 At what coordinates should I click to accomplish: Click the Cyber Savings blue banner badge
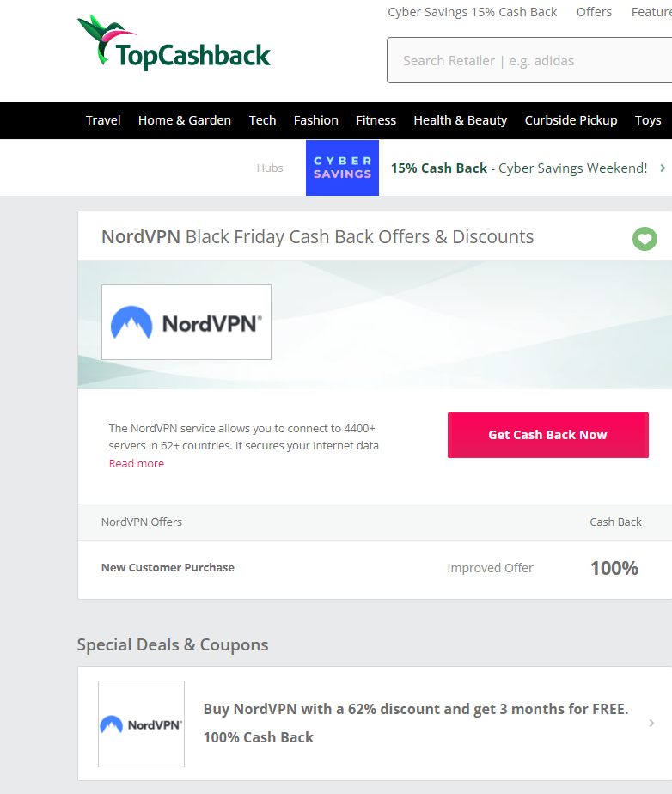342,168
